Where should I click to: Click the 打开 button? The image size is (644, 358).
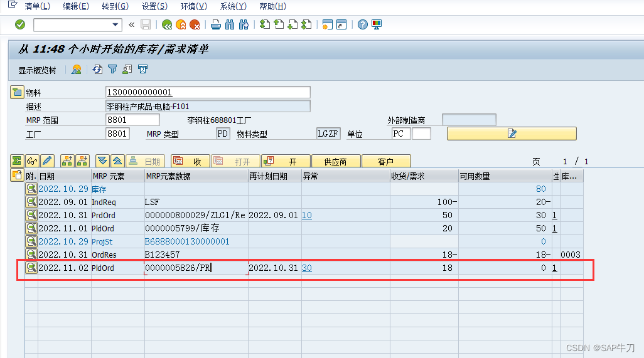coord(236,161)
